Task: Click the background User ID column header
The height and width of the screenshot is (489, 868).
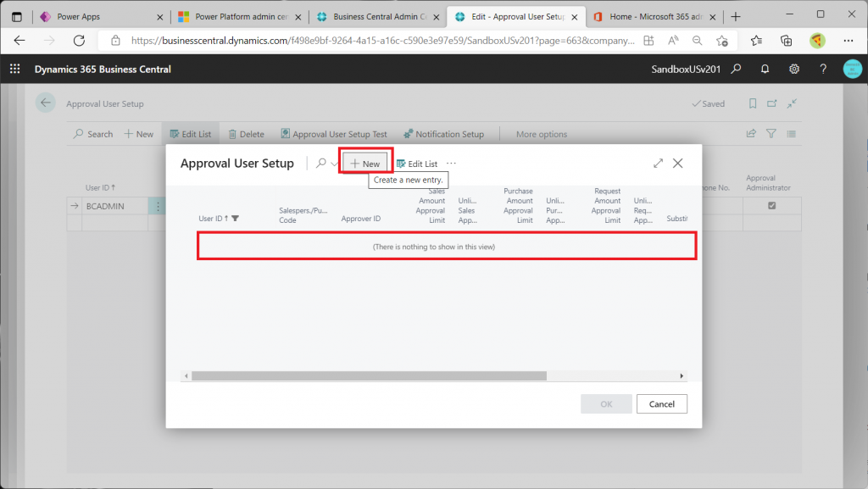Action: 100,187
